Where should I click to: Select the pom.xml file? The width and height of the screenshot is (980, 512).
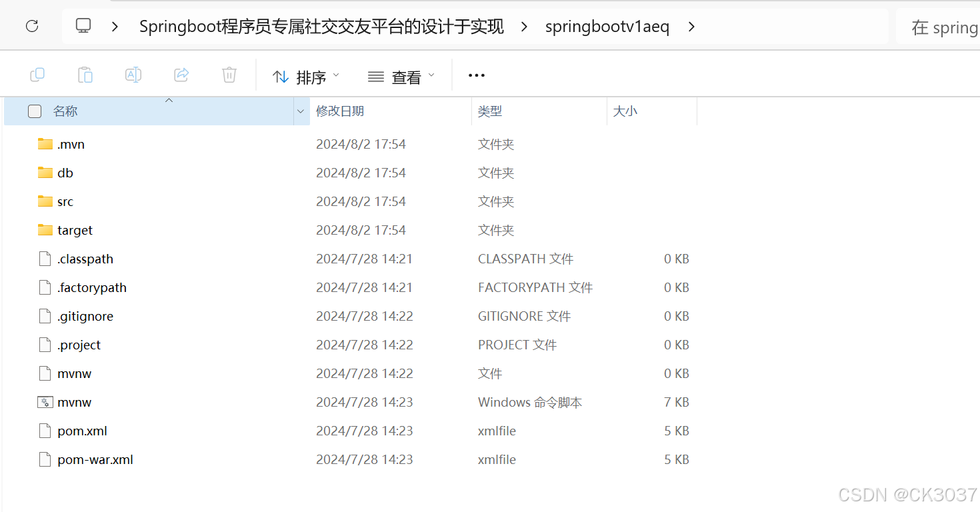point(83,431)
